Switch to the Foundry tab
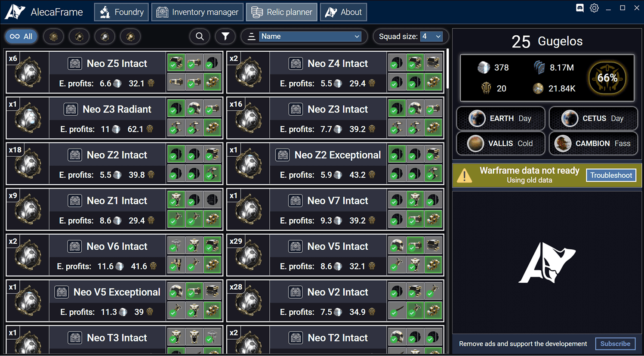Viewport: 644px width, 356px height. coord(122,12)
